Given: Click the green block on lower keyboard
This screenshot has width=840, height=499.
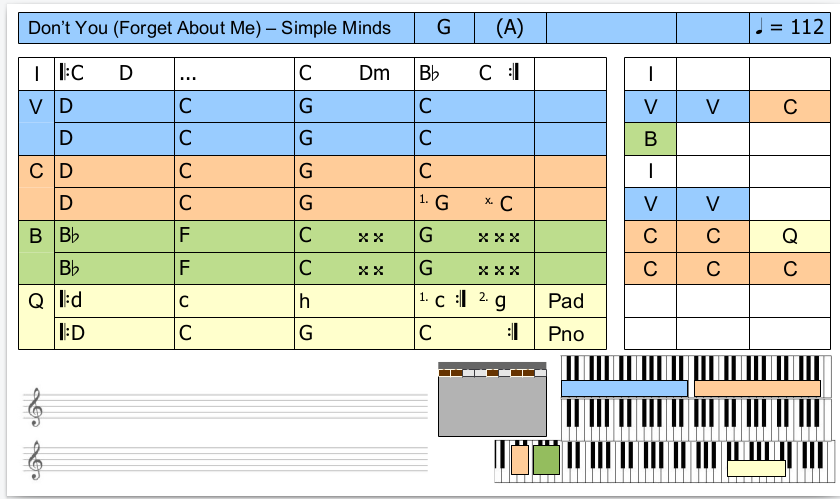Looking at the screenshot, I should pos(546,460).
